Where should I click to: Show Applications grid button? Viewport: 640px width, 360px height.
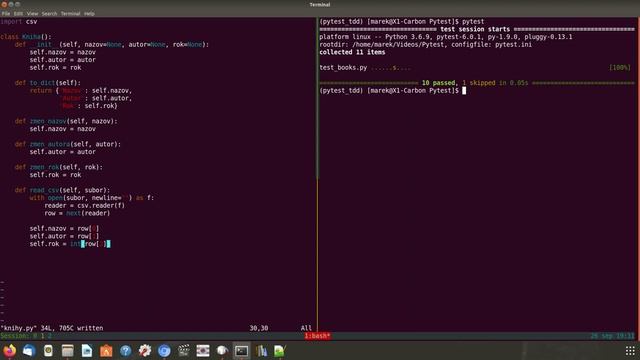(630, 351)
